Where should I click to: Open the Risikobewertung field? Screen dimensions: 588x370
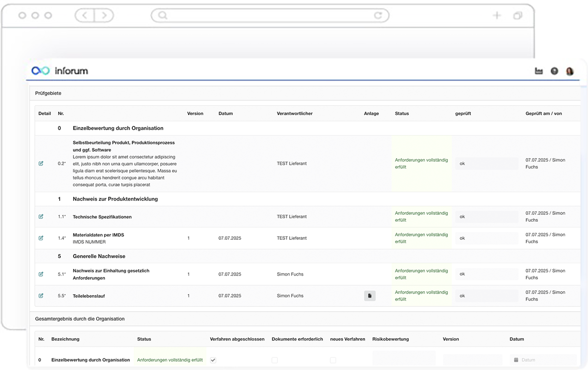click(x=404, y=359)
